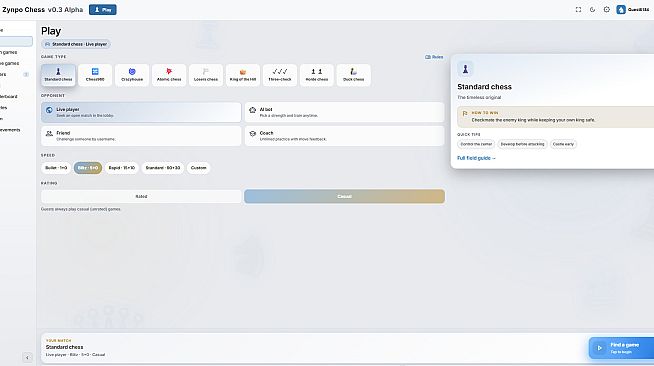Select the Three-check variant

pos(280,75)
